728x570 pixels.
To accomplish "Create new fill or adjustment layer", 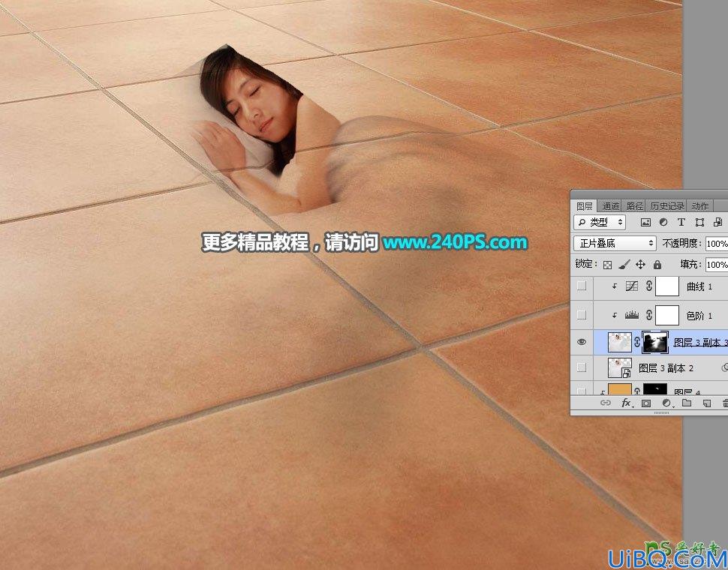I will point(666,403).
